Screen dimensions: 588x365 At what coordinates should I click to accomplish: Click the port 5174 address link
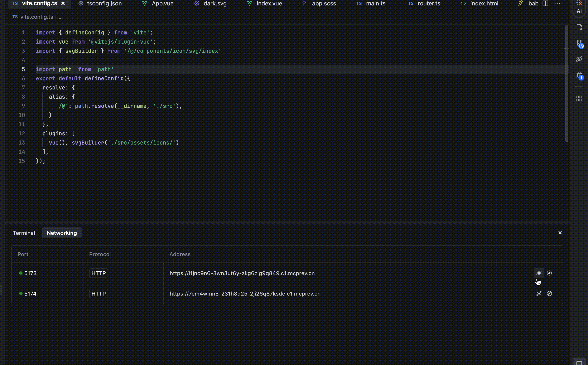[245, 293]
